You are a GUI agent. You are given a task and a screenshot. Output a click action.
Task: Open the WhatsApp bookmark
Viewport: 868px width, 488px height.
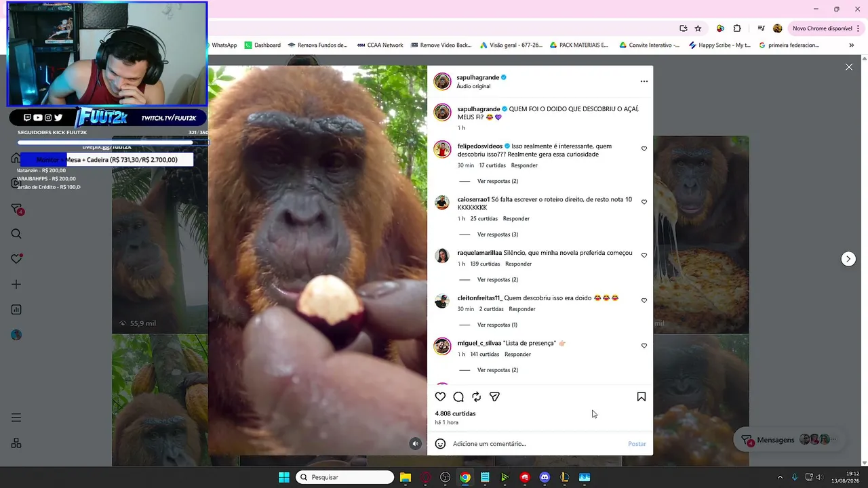coord(224,45)
